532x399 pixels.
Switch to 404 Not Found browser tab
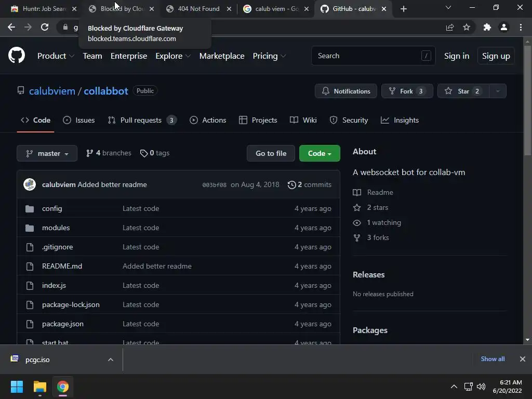pos(198,9)
